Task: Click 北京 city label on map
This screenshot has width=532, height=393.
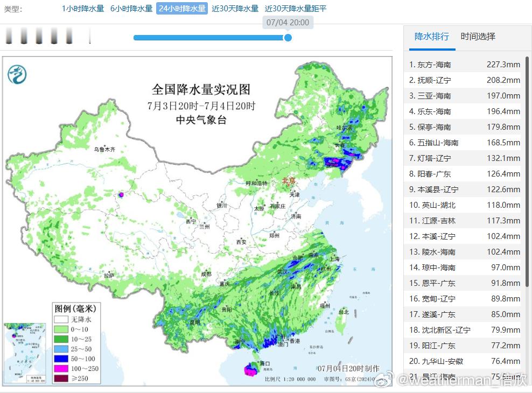Action: coord(289,181)
